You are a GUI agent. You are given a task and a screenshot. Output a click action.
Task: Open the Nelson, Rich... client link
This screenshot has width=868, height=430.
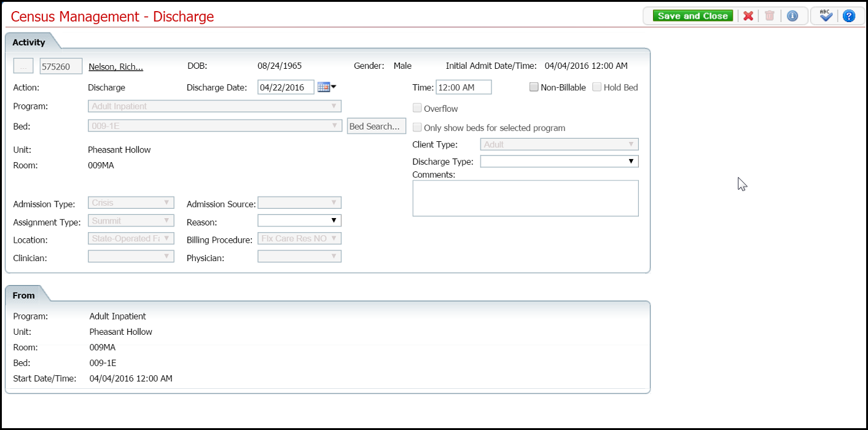(x=115, y=66)
